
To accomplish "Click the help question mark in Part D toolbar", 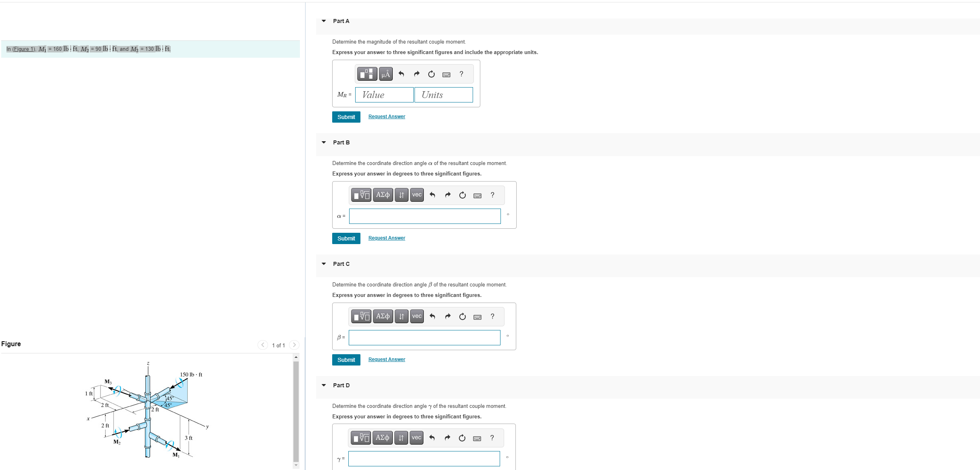I will click(x=492, y=438).
